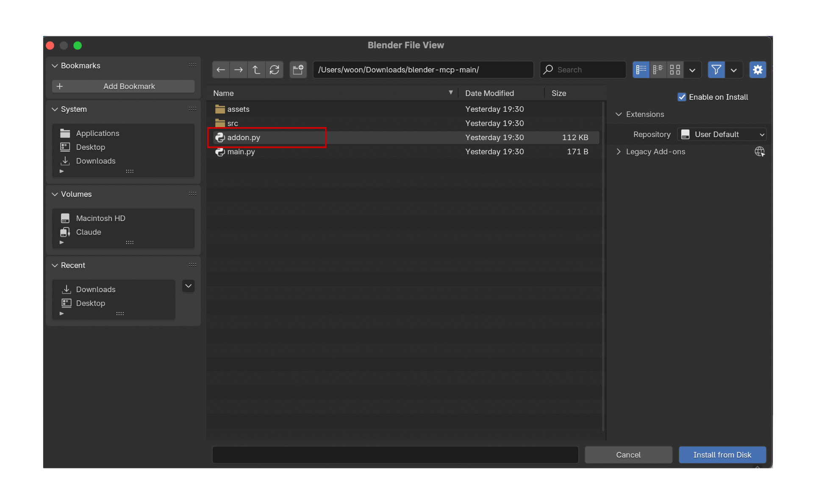This screenshot has height=504, width=816.
Task: Navigate forward with the right arrow
Action: coord(239,70)
